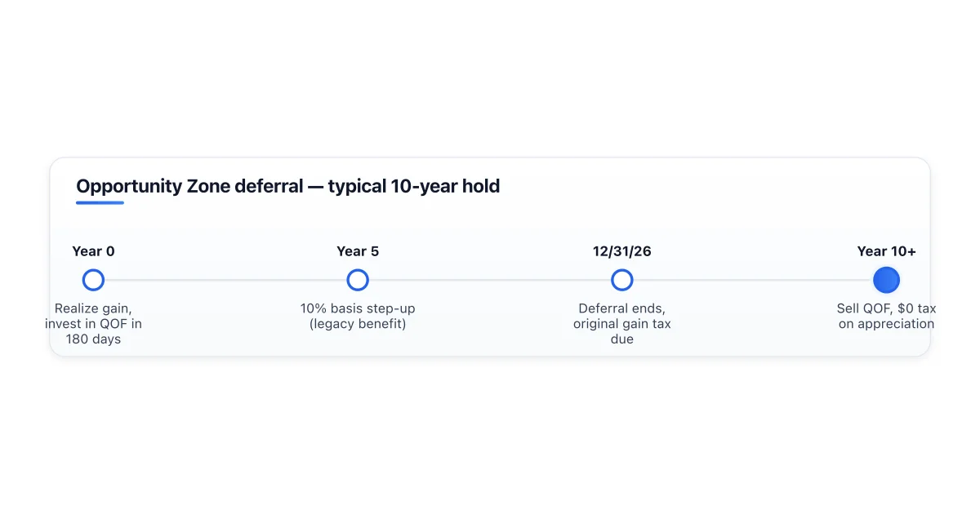Click timeline line between Year 0 and Year 5
Screen dimensions: 980x514
pyautogui.click(x=225, y=280)
